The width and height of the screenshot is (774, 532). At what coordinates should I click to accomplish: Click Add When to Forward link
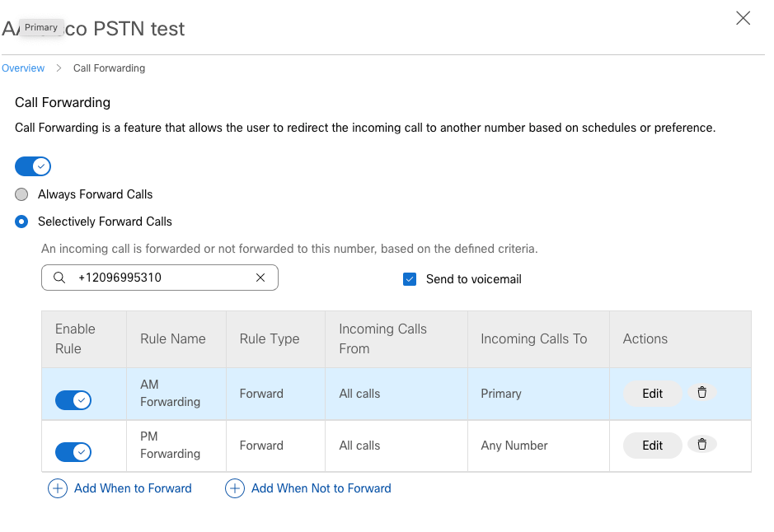coord(134,488)
